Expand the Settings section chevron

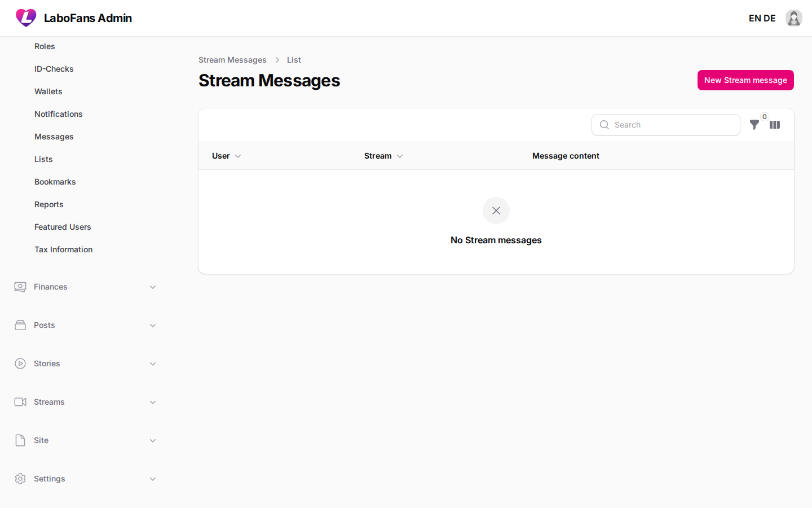(x=153, y=479)
